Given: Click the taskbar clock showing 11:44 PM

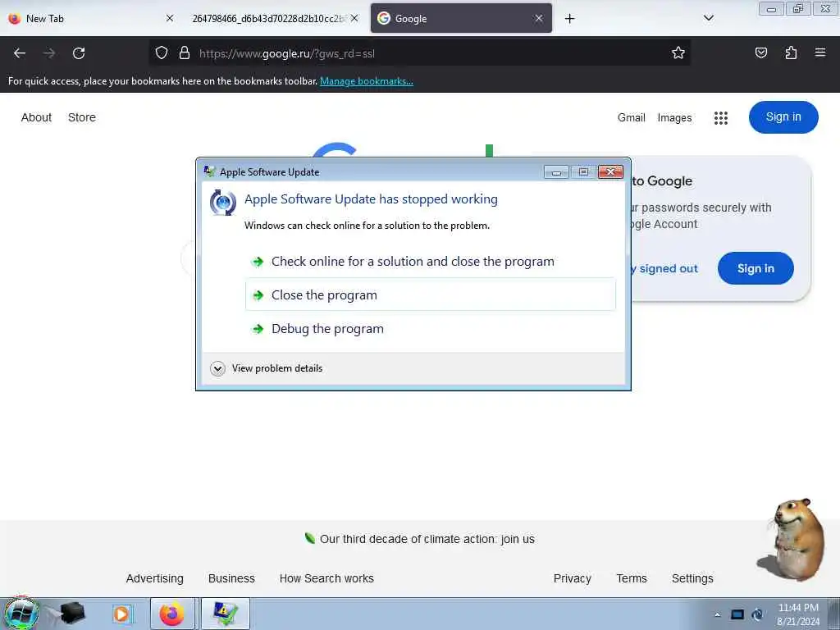Looking at the screenshot, I should (x=798, y=614).
